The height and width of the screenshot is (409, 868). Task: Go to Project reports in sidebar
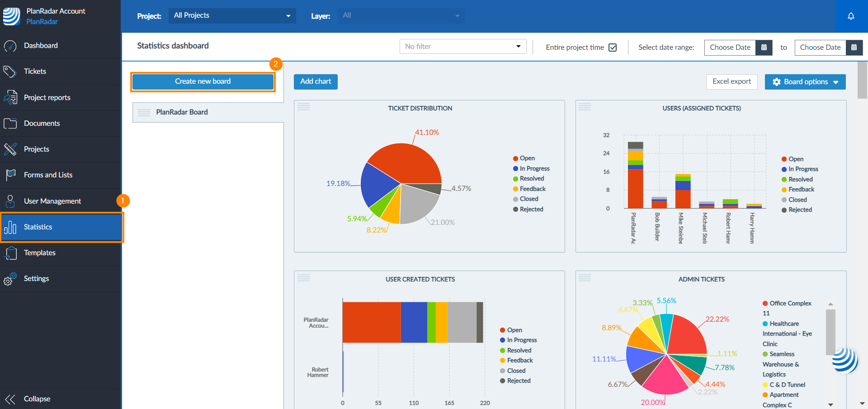tap(47, 98)
